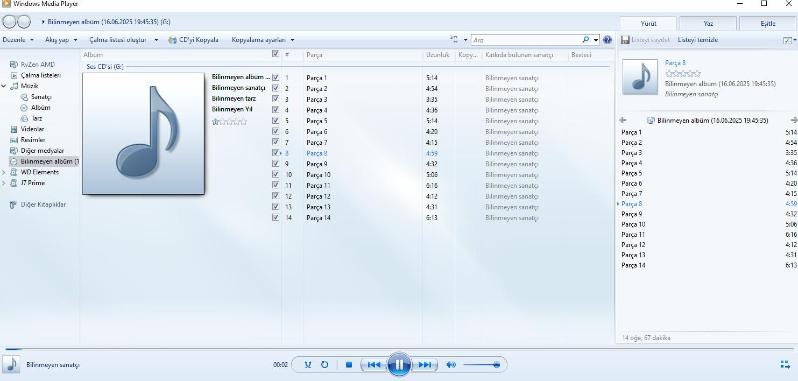This screenshot has height=381, width=798.
Task: Toggle shuffle playback mode
Action: coord(308,365)
